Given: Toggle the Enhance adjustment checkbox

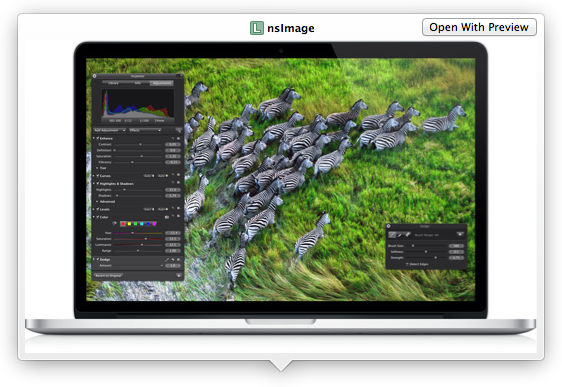Looking at the screenshot, I should coord(98,138).
